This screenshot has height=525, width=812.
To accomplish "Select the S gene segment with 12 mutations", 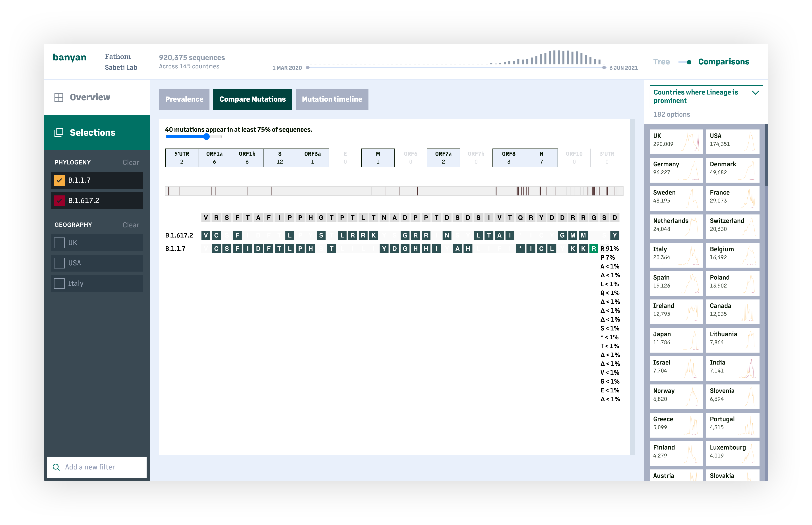I will point(280,158).
